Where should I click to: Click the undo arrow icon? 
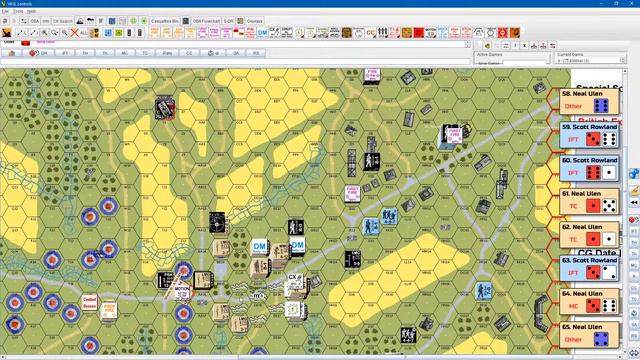pos(5,21)
